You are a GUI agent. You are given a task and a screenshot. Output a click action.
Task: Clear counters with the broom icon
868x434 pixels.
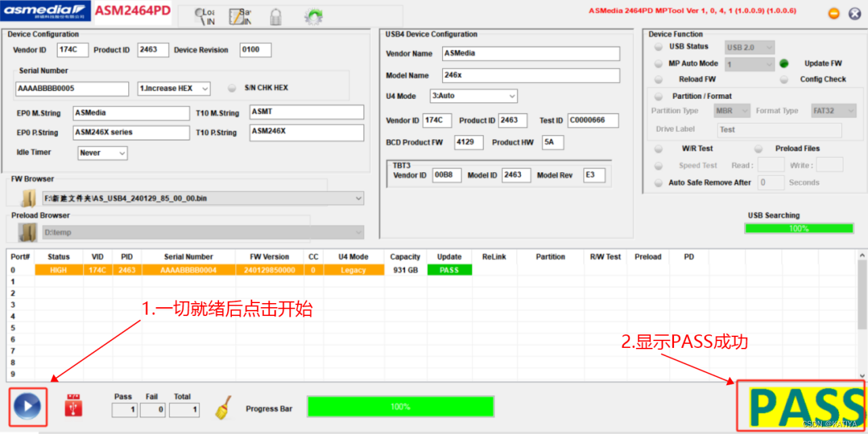[224, 407]
